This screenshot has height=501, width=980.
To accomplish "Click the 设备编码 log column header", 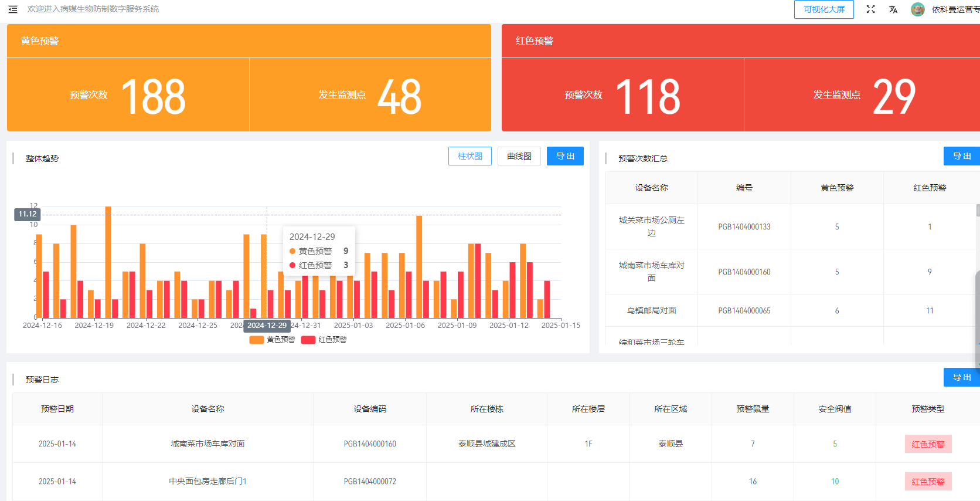I will pos(370,409).
